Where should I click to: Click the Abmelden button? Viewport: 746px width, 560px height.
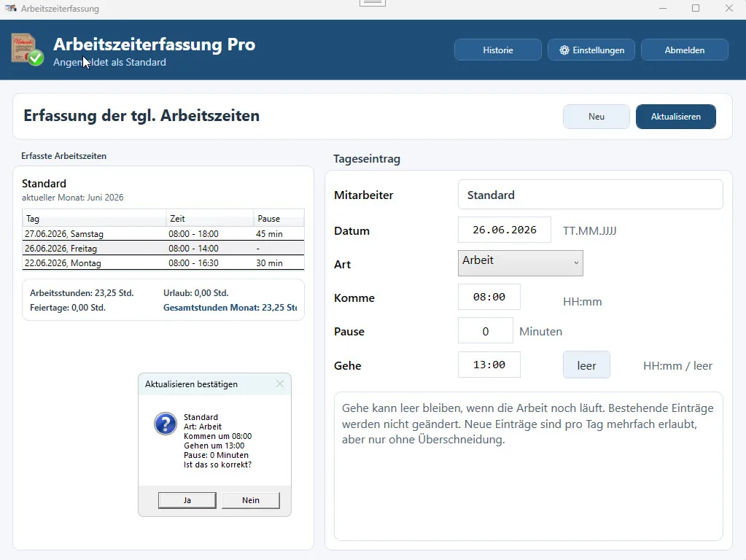685,50
